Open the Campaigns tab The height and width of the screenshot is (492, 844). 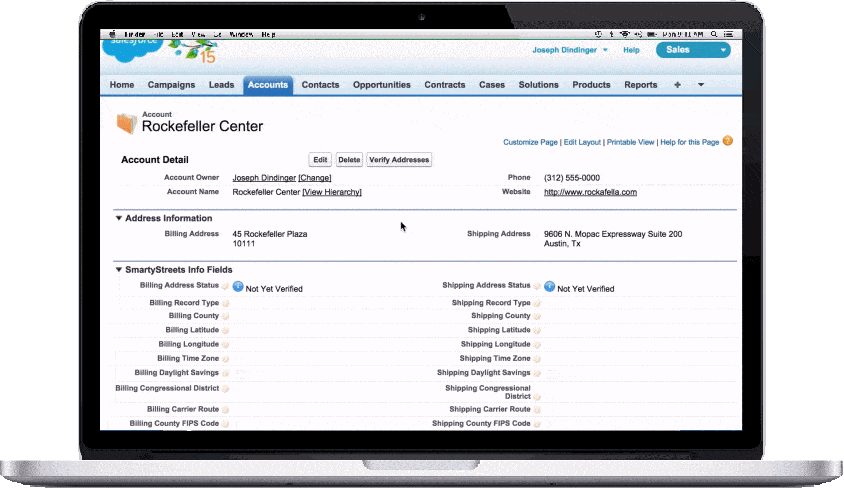pyautogui.click(x=171, y=85)
